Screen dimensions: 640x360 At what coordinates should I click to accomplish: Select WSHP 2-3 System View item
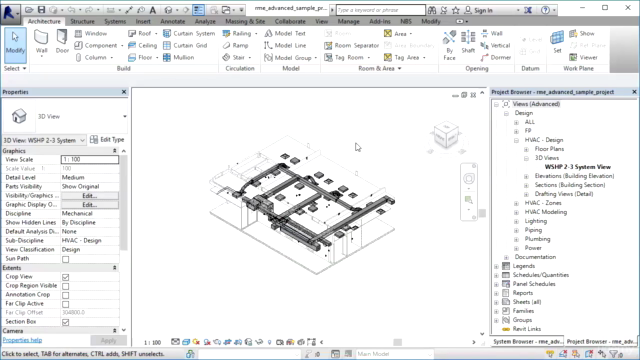[x=578, y=167]
